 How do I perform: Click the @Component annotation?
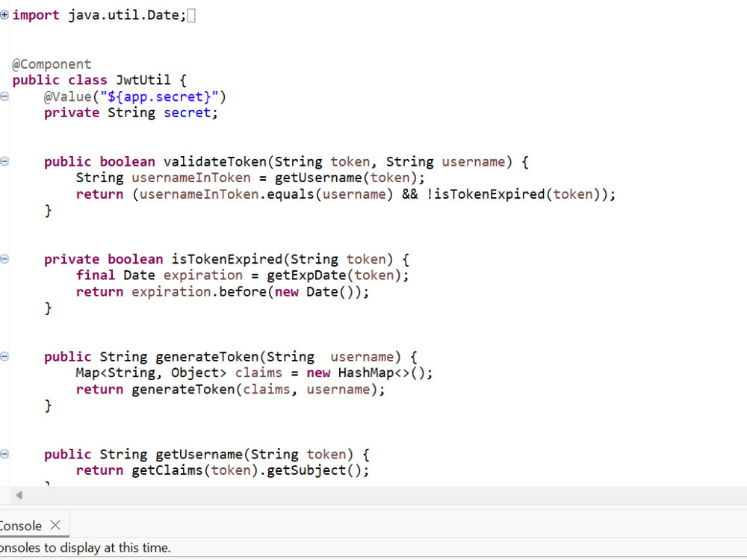pyautogui.click(x=52, y=64)
